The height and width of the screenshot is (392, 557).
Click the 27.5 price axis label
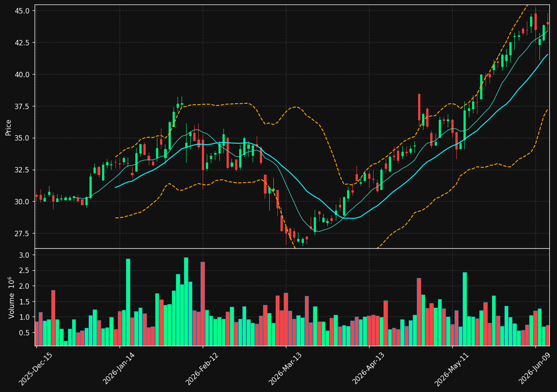[22, 233]
